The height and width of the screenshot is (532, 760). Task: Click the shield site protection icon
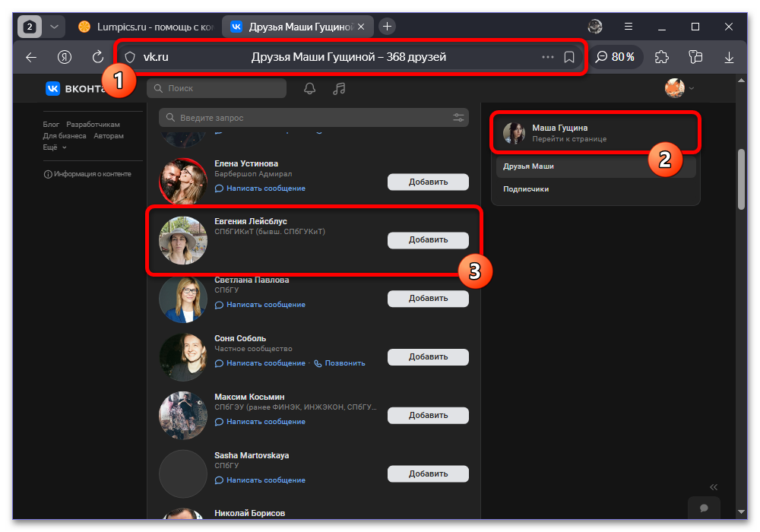pyautogui.click(x=130, y=57)
